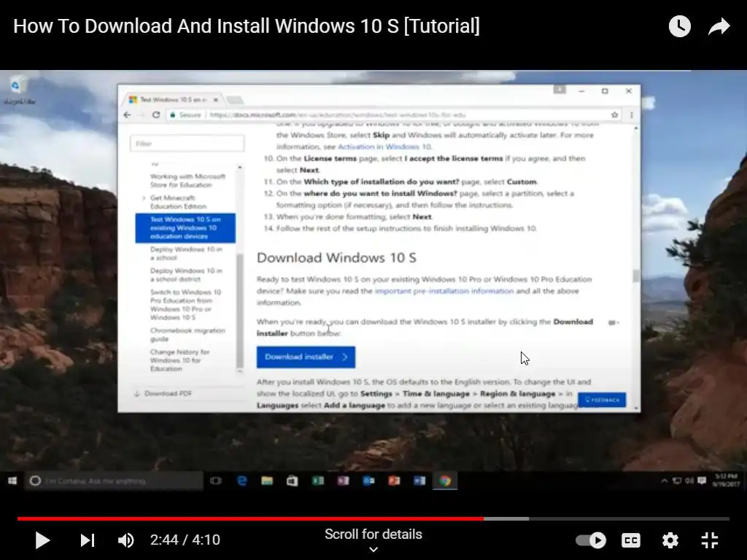This screenshot has width=747, height=560.
Task: Play the video
Action: point(42,540)
